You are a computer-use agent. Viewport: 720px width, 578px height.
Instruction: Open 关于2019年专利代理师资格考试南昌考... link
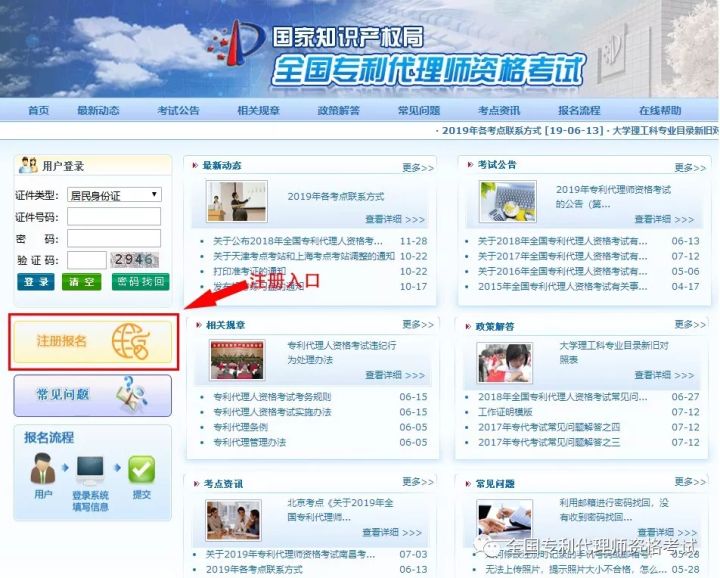click(290, 554)
